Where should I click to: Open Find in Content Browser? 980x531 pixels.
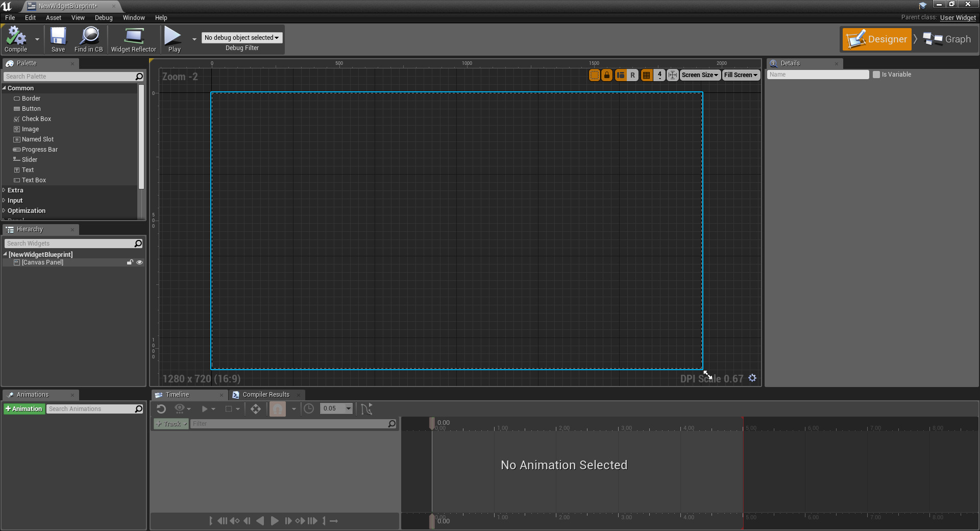click(x=88, y=39)
